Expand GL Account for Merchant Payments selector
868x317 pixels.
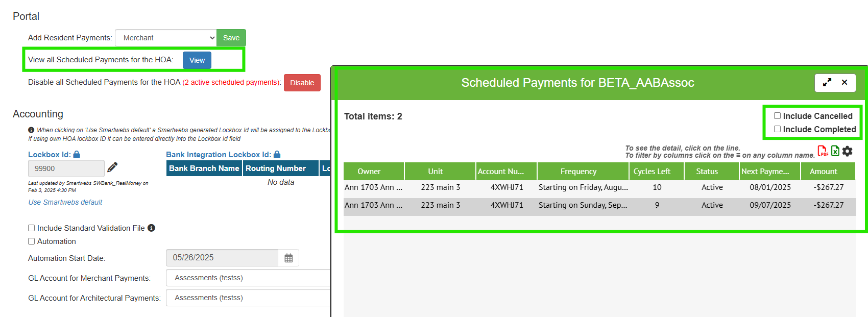tap(248, 278)
